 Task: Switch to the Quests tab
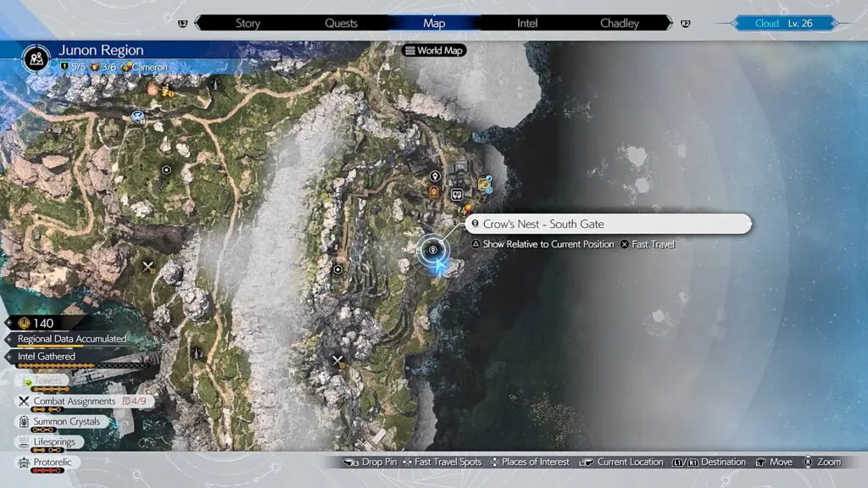(x=341, y=23)
